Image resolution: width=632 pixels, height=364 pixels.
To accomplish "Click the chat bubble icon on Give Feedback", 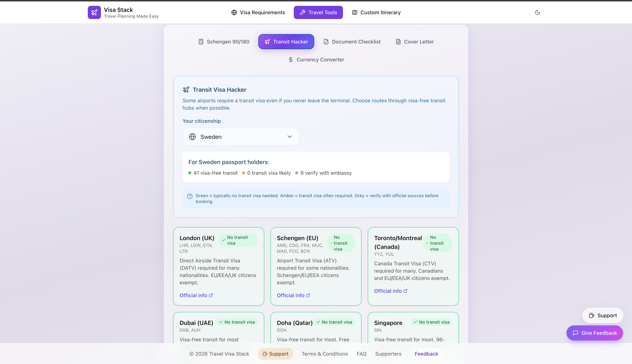I will coord(575,333).
